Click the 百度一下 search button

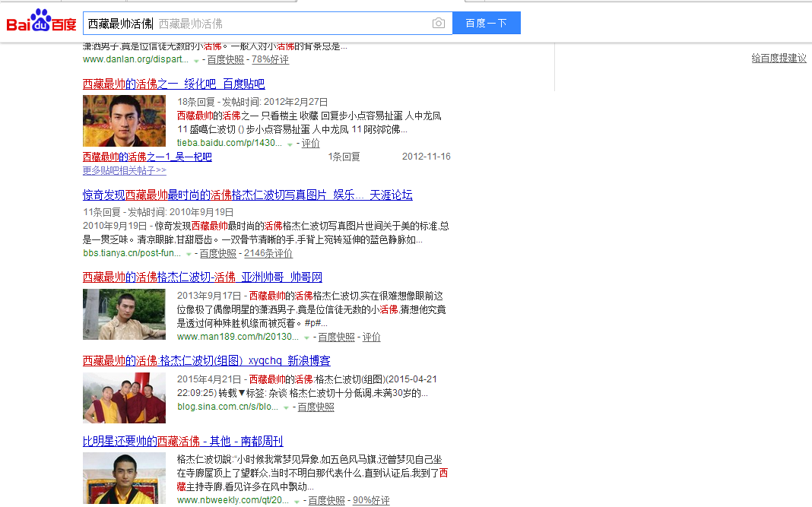[x=487, y=24]
